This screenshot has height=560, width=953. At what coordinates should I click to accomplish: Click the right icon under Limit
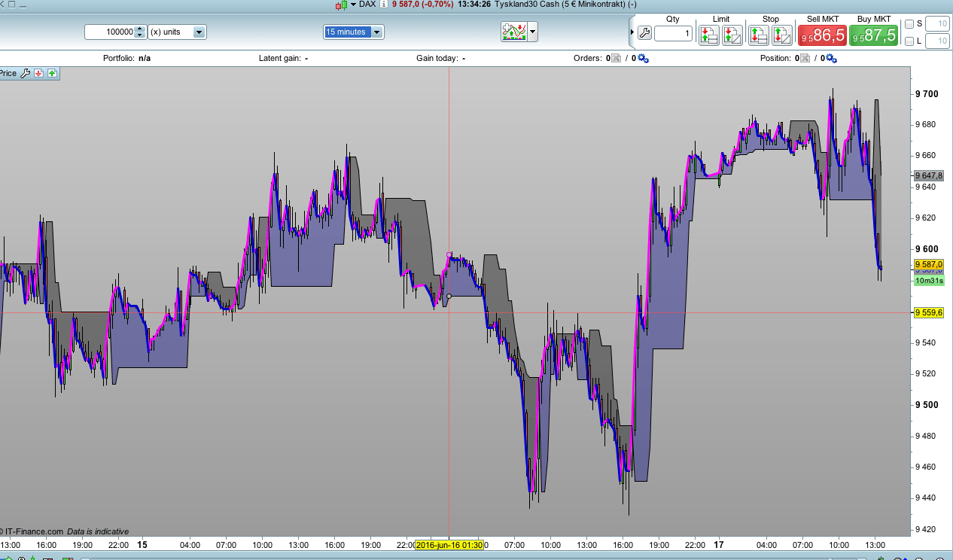[732, 35]
